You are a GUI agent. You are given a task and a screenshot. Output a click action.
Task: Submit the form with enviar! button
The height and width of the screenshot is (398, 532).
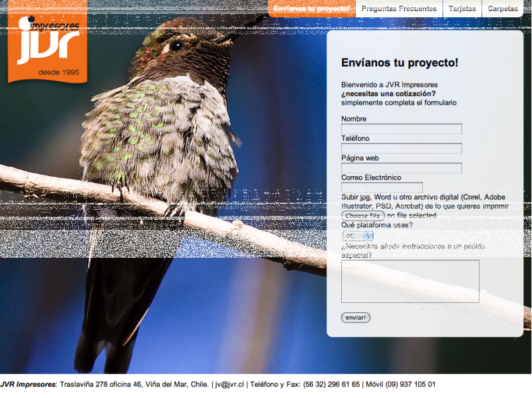click(356, 318)
